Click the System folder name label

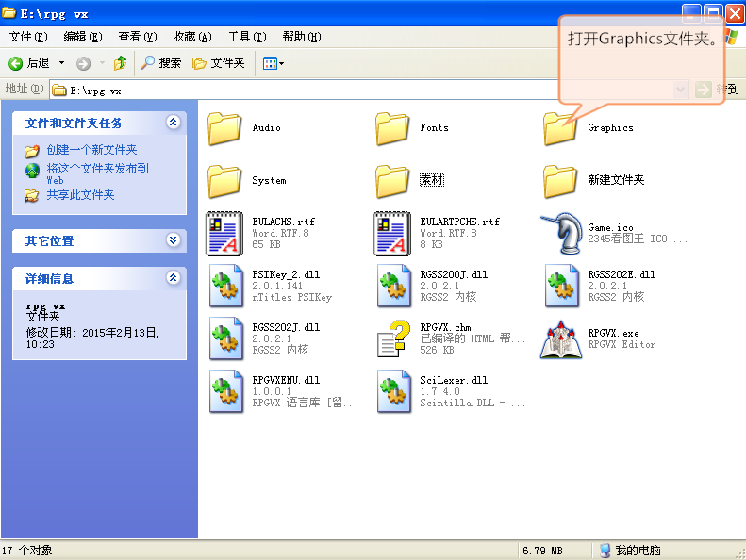269,180
